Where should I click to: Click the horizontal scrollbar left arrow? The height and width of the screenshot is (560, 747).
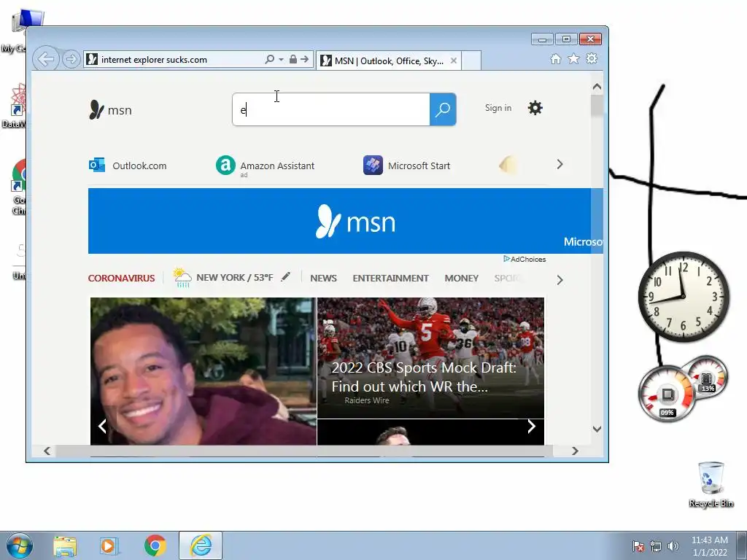[x=47, y=451]
